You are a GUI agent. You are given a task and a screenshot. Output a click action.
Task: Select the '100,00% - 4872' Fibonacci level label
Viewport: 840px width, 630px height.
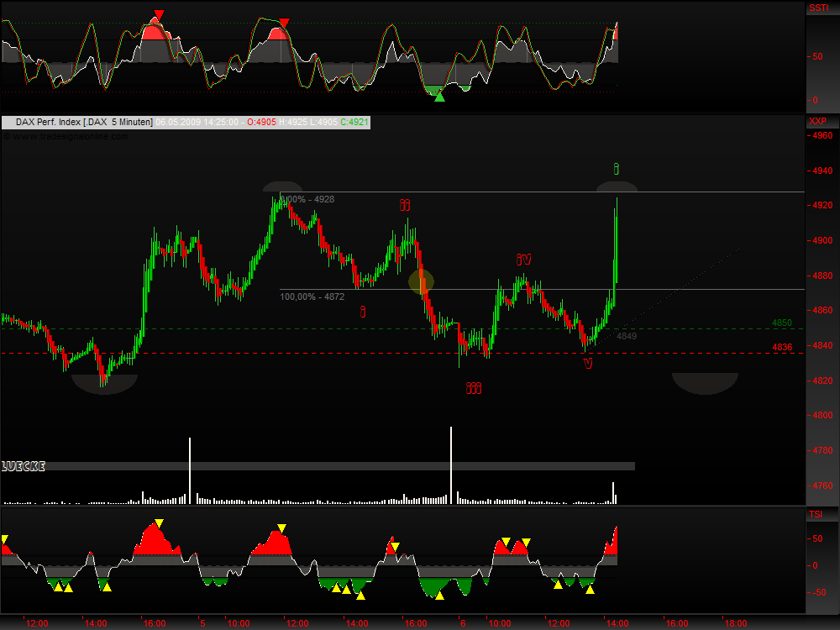coord(312,297)
